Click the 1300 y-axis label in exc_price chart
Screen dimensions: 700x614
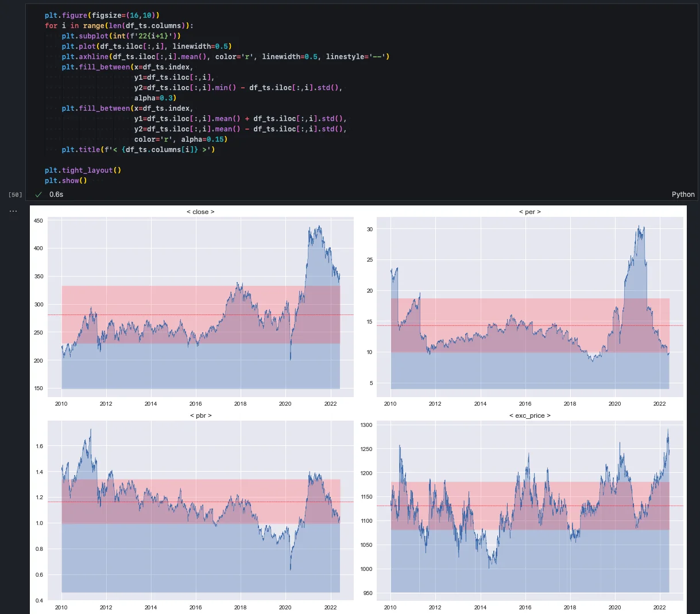point(366,425)
